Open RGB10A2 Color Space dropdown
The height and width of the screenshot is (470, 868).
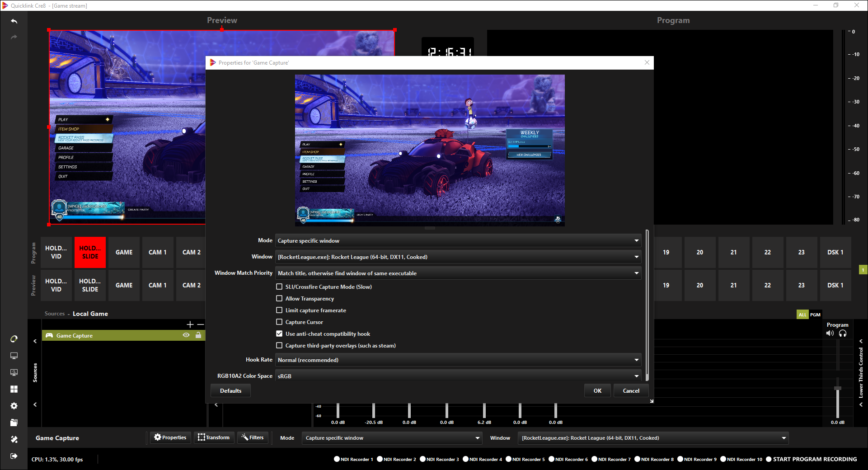point(458,376)
